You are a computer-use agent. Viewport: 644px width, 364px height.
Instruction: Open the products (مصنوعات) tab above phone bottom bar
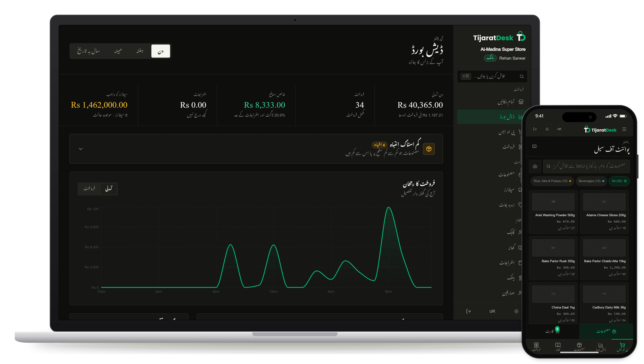(606, 331)
